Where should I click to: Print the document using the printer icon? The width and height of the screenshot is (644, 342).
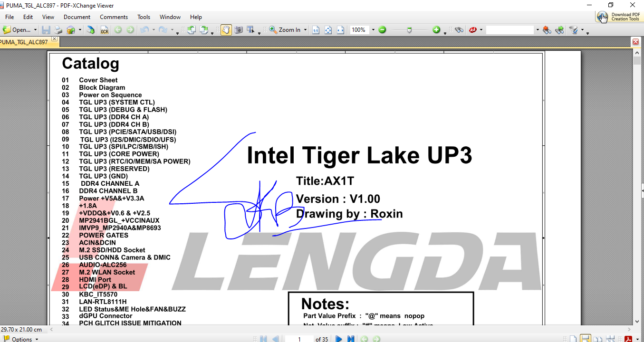tap(58, 30)
